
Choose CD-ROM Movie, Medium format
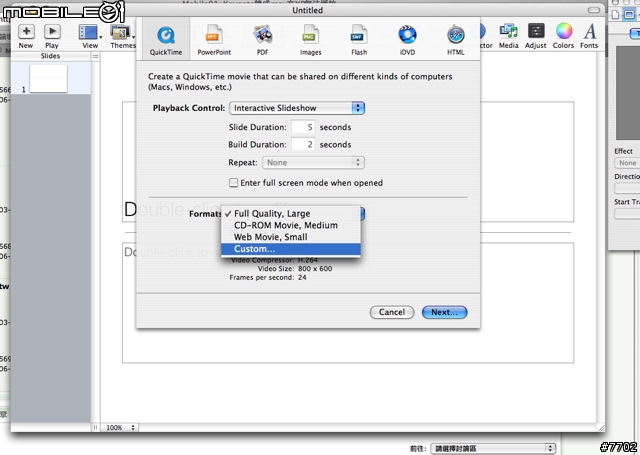[291, 225]
